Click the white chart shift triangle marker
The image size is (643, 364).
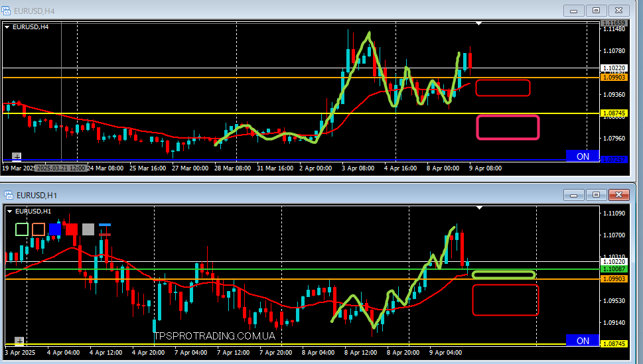pyautogui.click(x=479, y=23)
